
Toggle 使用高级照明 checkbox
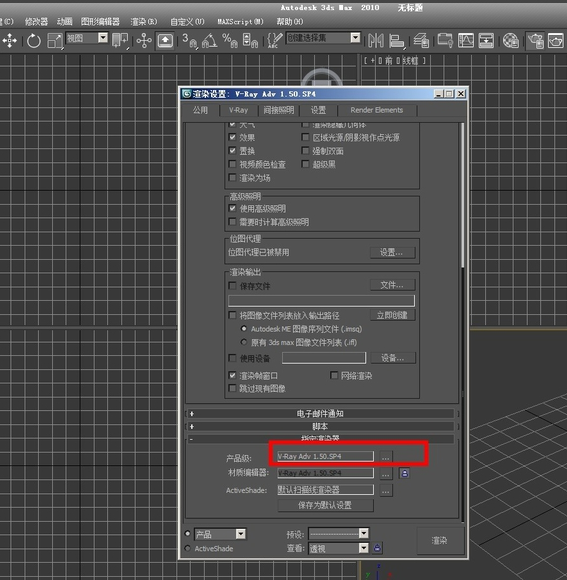pyautogui.click(x=232, y=208)
